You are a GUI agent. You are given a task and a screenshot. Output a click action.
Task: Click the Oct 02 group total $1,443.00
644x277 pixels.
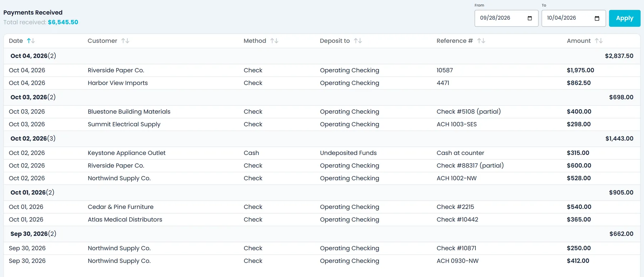pyautogui.click(x=619, y=138)
